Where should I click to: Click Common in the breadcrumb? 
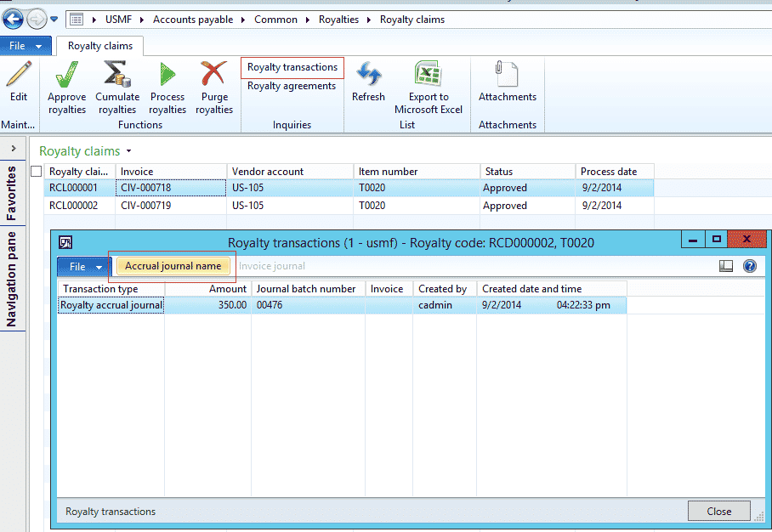(x=275, y=20)
